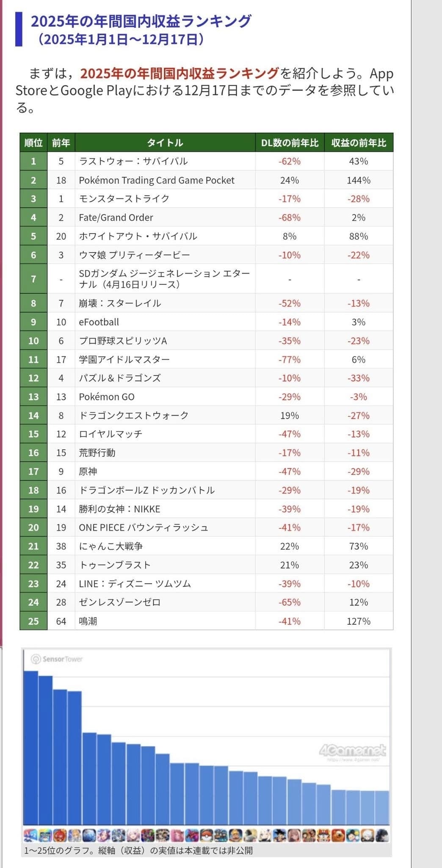Click the Fate/Grand Order title cell
442x868 pixels.
[116, 217]
